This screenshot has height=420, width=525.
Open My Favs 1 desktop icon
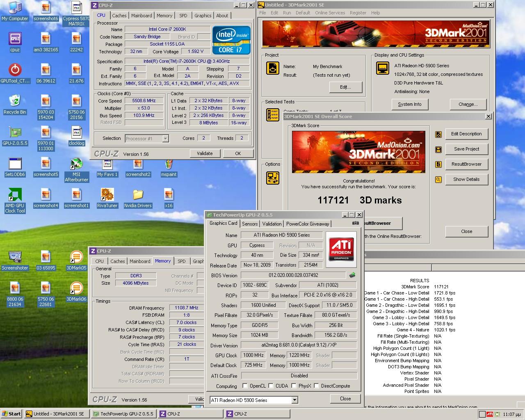pyautogui.click(x=107, y=167)
